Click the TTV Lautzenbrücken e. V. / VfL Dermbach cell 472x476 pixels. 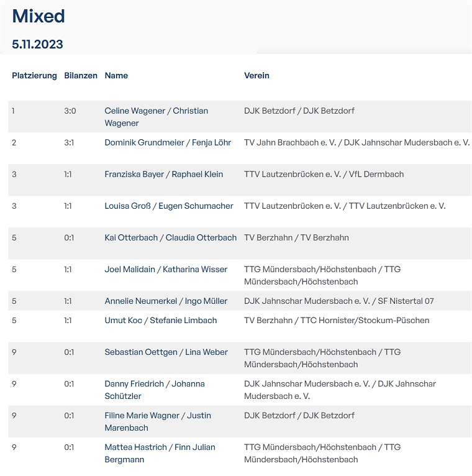pos(324,175)
